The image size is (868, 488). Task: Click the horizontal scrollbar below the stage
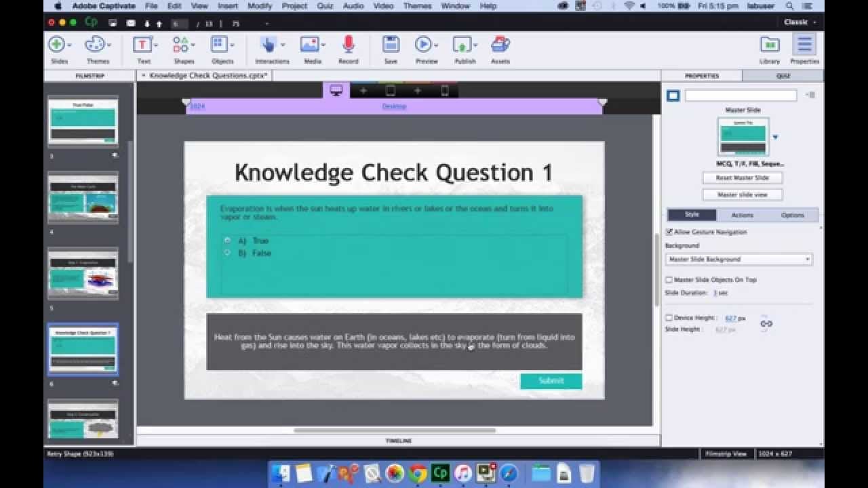[x=395, y=430]
